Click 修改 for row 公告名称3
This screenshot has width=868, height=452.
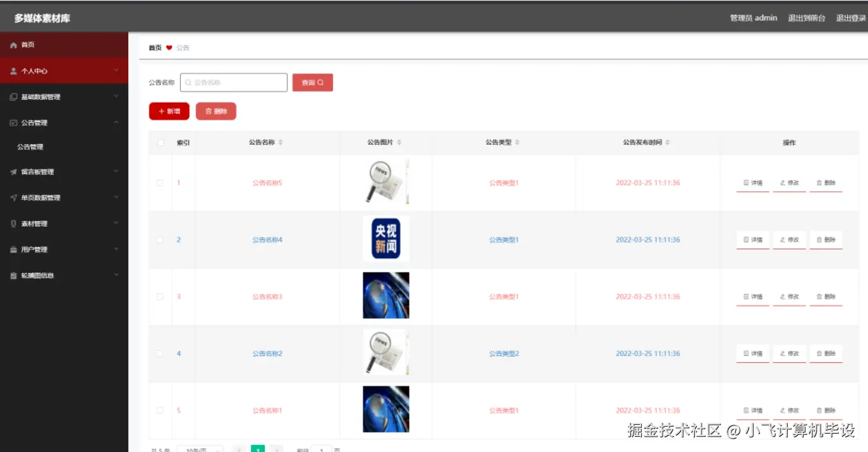coord(790,297)
